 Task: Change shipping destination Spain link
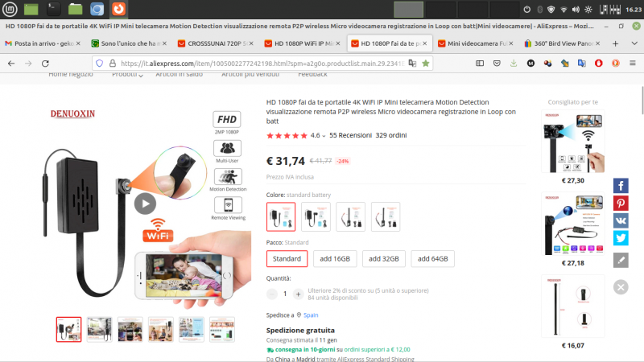click(x=311, y=315)
